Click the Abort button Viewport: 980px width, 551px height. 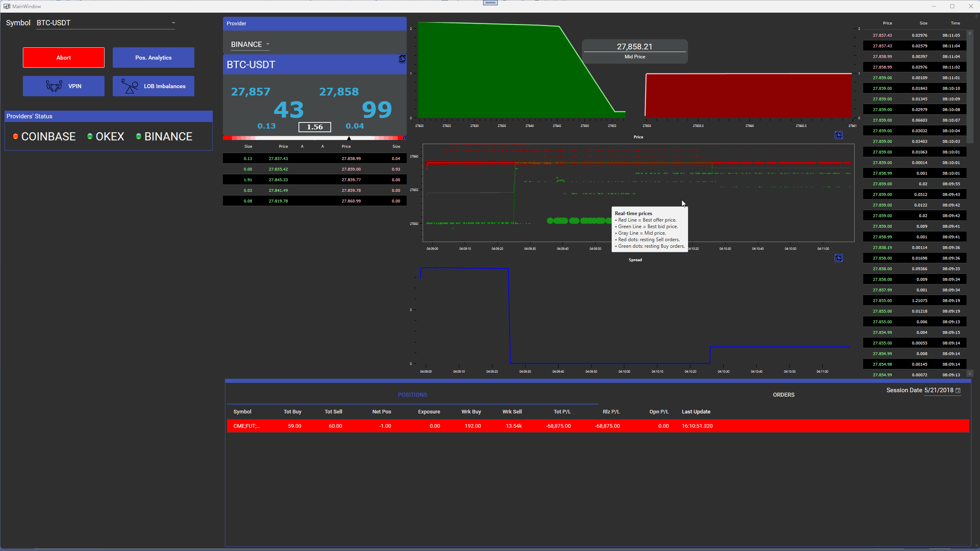click(63, 57)
